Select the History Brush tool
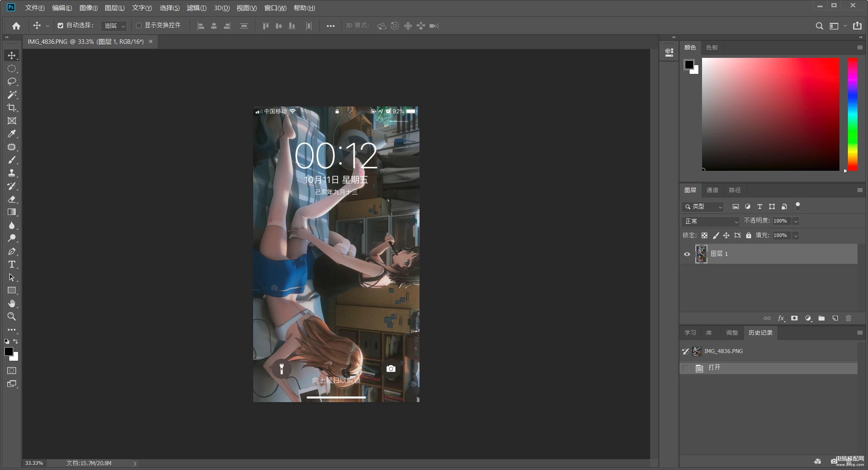Viewport: 868px width, 470px height. point(12,186)
